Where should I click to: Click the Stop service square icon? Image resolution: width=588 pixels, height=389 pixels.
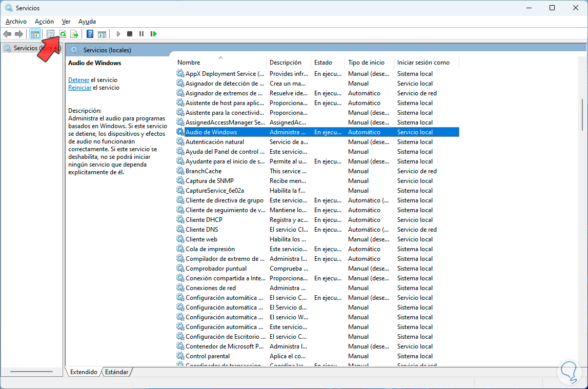coord(130,34)
